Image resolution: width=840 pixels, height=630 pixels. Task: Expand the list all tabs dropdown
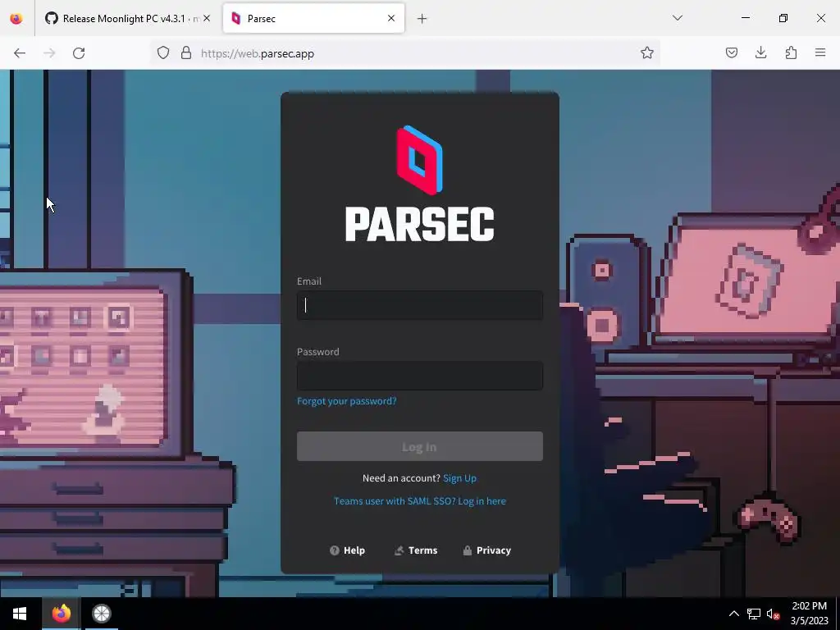pyautogui.click(x=677, y=18)
